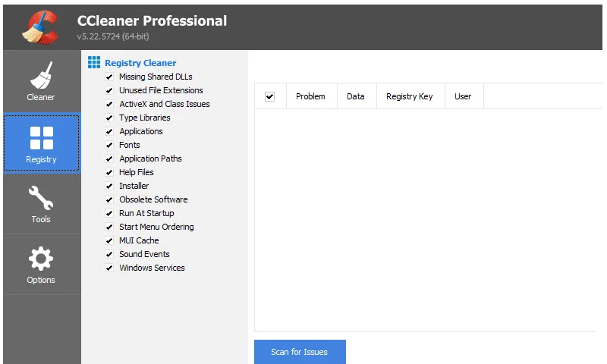Click the Windows Services label
The width and height of the screenshot is (607, 364).
pos(152,268)
